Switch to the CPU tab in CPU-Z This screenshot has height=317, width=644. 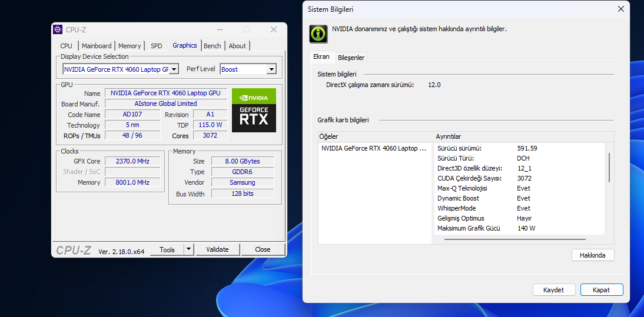(66, 46)
